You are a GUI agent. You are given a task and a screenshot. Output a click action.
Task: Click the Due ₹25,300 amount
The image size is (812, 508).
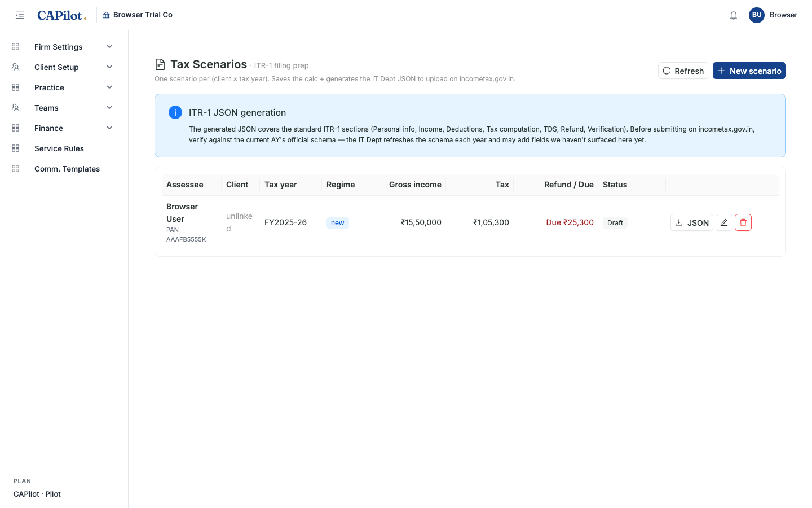pyautogui.click(x=570, y=222)
